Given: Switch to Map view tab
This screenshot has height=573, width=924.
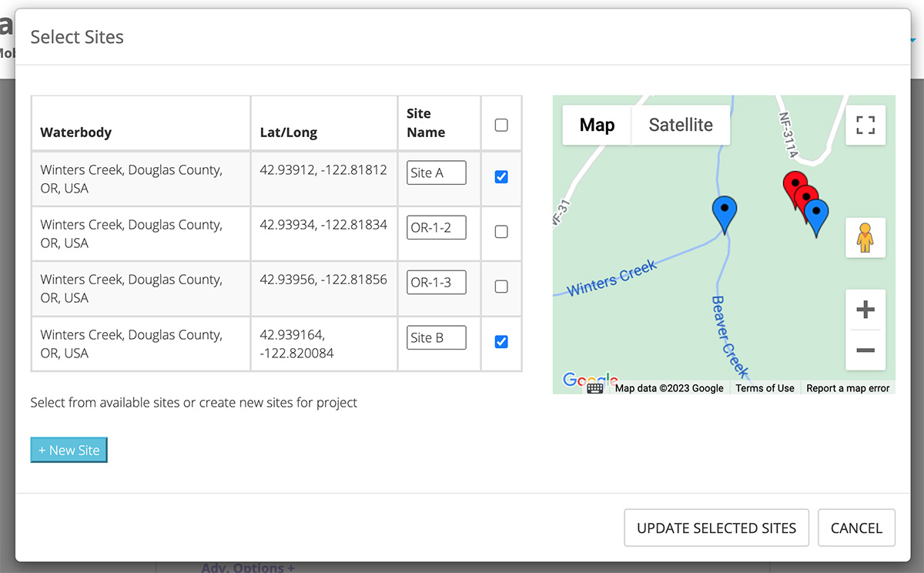Looking at the screenshot, I should coord(597,125).
